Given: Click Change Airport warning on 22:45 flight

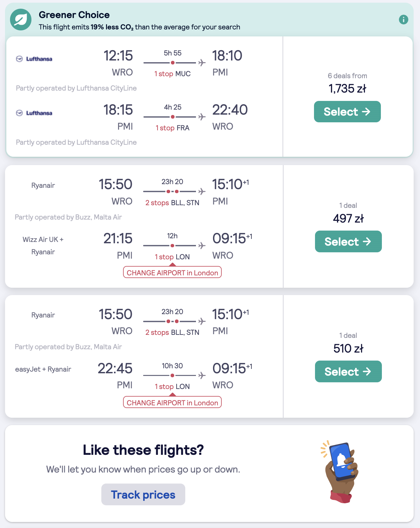Looking at the screenshot, I should click(x=172, y=403).
